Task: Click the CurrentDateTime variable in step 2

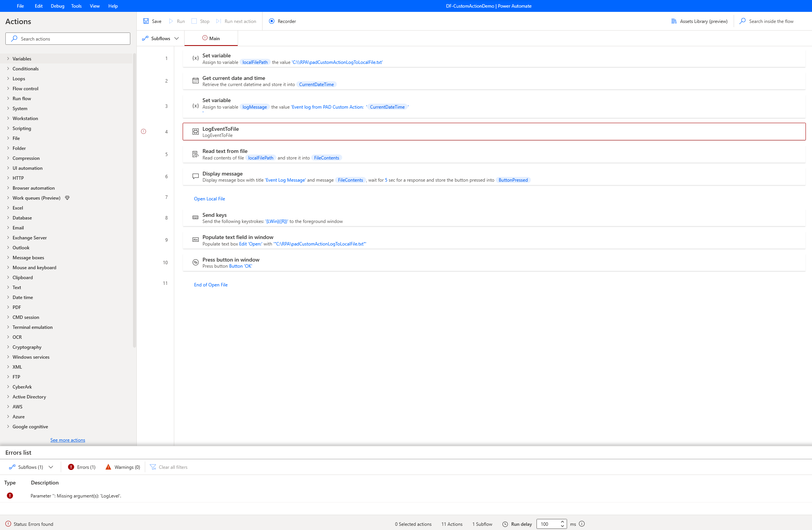Action: point(316,85)
